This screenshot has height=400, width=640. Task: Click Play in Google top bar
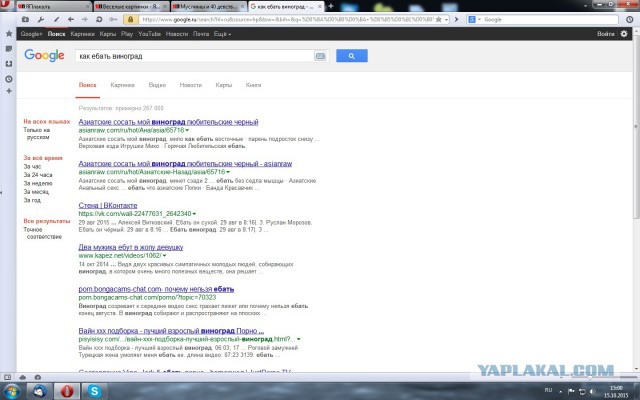point(127,34)
